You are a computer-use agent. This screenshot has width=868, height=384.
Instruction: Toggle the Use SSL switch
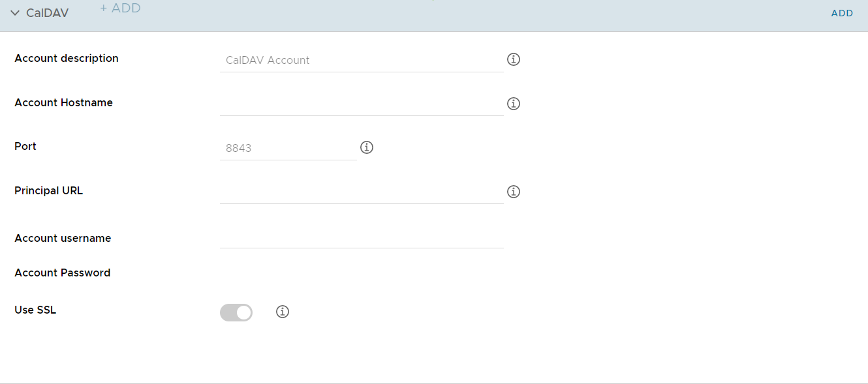point(236,312)
